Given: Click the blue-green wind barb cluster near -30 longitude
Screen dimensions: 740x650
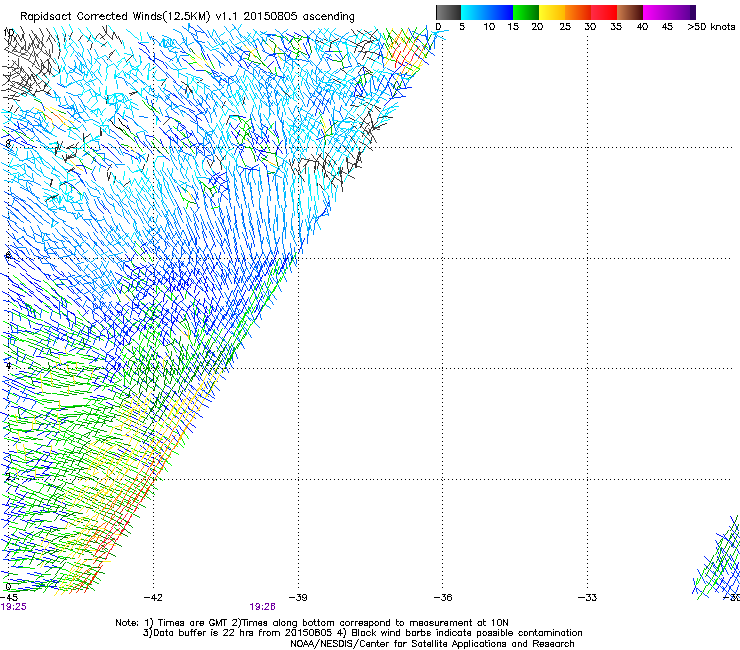Looking at the screenshot, I should tap(717, 558).
